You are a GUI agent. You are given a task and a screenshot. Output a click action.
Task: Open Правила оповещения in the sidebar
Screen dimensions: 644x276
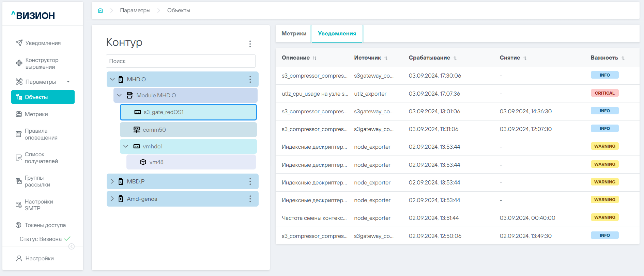point(41,134)
